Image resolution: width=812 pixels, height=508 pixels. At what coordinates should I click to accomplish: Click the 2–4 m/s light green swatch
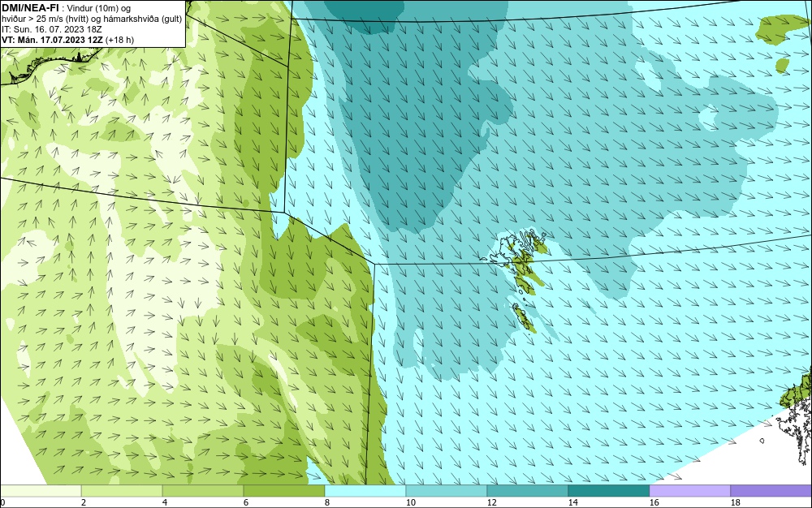(x=122, y=490)
